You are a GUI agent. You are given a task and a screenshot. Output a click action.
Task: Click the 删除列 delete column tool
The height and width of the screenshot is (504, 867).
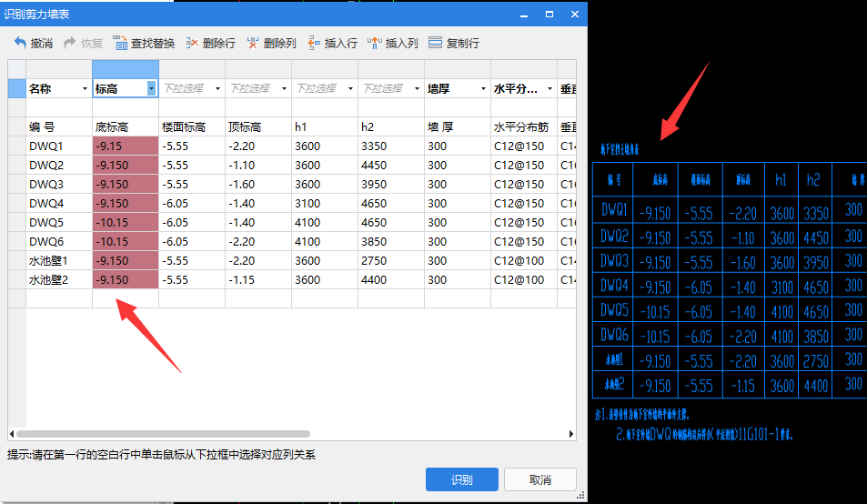coord(271,43)
